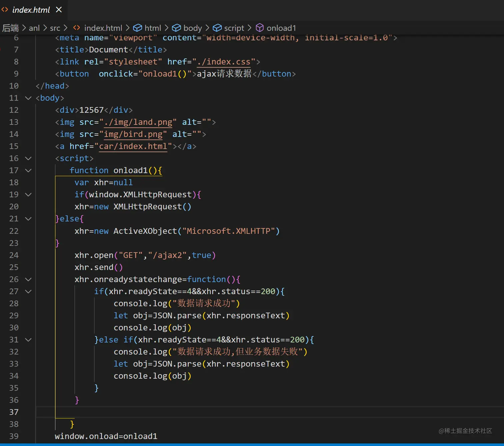Click the purple cube icon beside onload1
The image size is (504, 446).
click(260, 28)
